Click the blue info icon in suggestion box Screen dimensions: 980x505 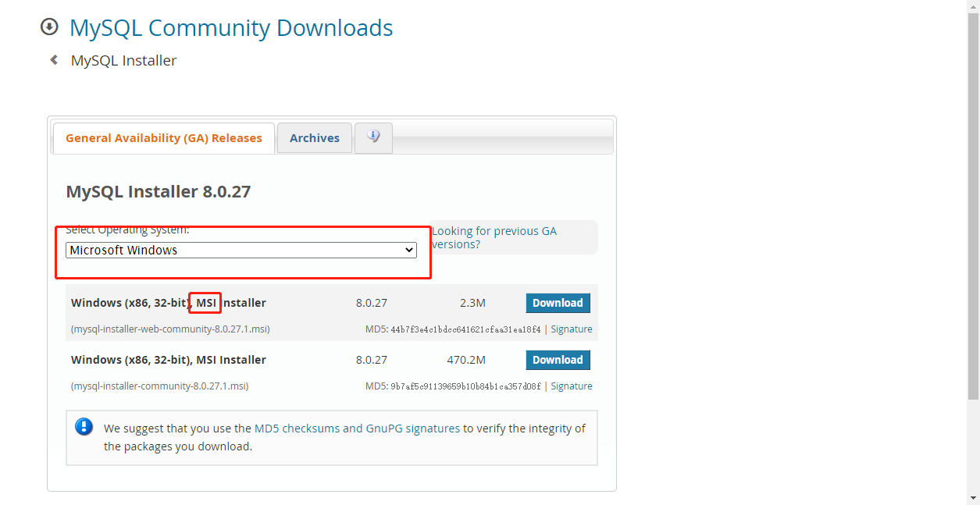click(x=84, y=427)
